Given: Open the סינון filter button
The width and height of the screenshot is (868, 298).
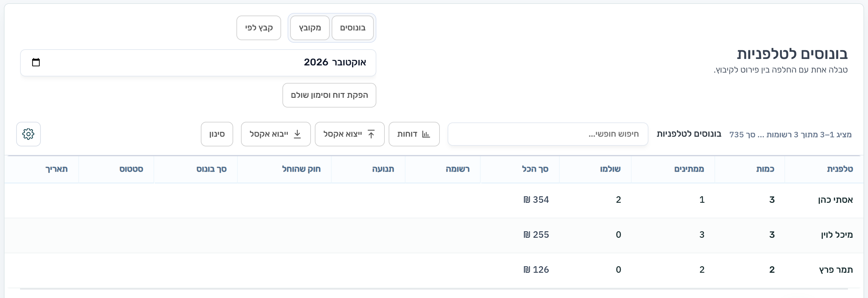Looking at the screenshot, I should pos(217,134).
